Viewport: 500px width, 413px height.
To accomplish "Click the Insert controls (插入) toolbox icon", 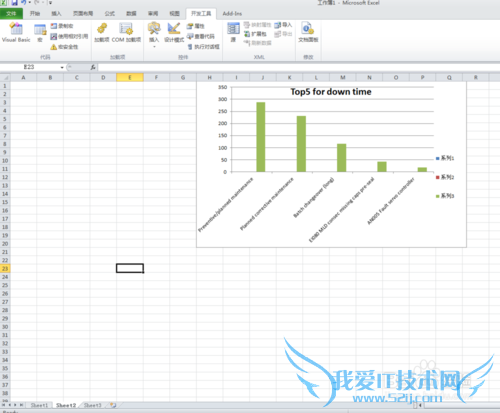I will point(154,29).
